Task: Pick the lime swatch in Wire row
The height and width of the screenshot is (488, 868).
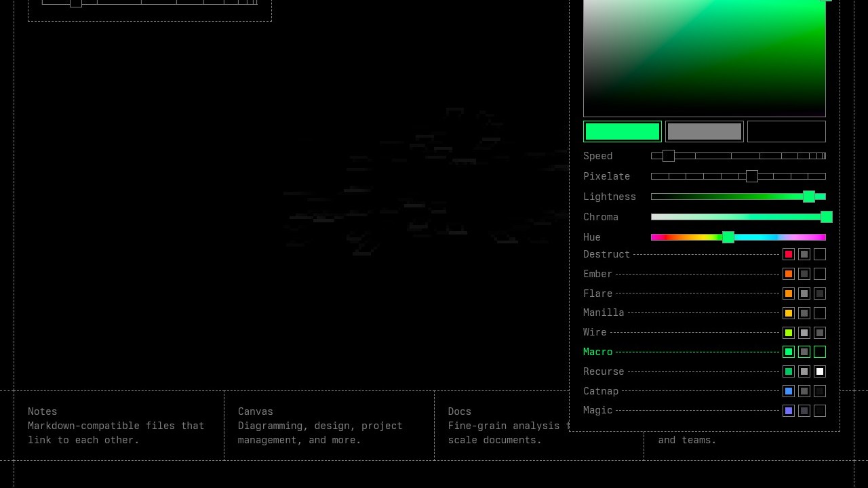Action: (788, 333)
